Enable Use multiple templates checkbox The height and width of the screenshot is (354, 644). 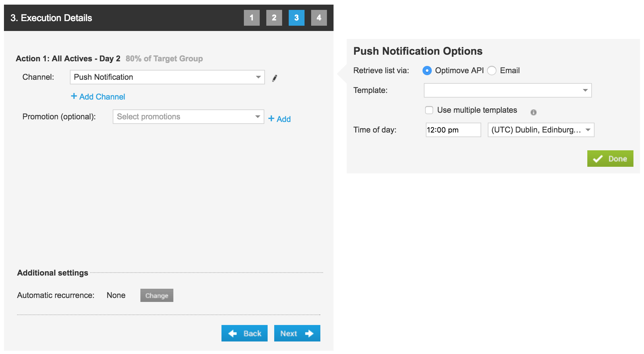point(429,110)
